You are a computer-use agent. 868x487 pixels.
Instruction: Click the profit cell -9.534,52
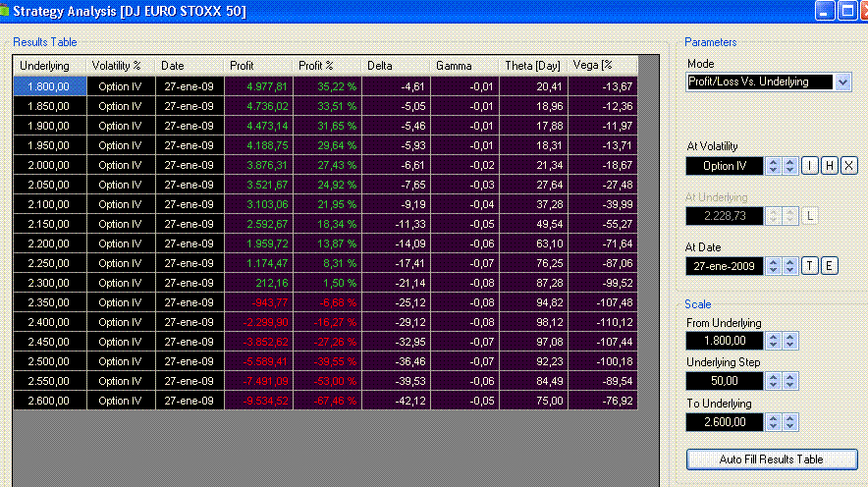click(258, 401)
